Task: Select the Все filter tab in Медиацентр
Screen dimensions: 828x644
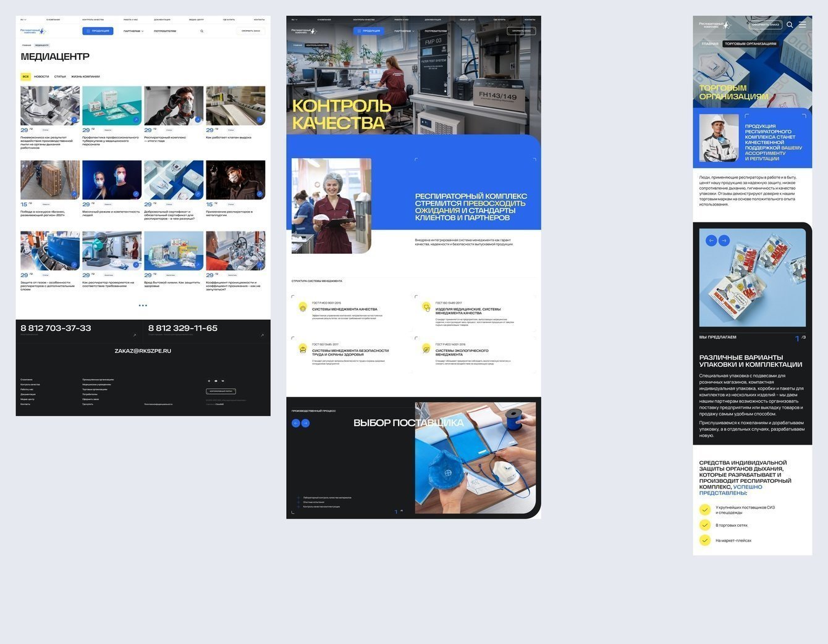Action: point(25,77)
